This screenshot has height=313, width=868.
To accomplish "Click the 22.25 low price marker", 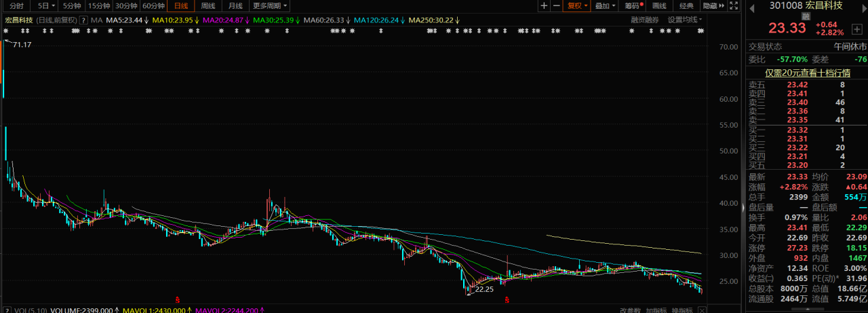I will [484, 289].
